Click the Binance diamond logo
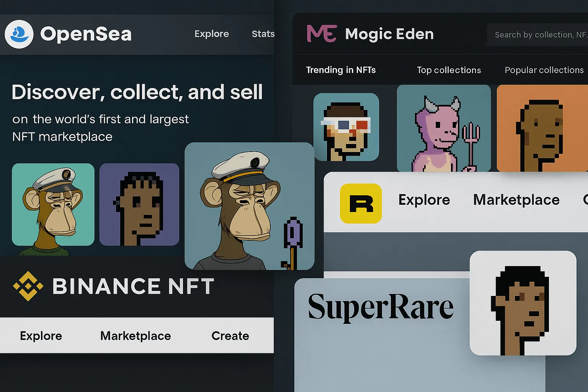 click(x=29, y=286)
